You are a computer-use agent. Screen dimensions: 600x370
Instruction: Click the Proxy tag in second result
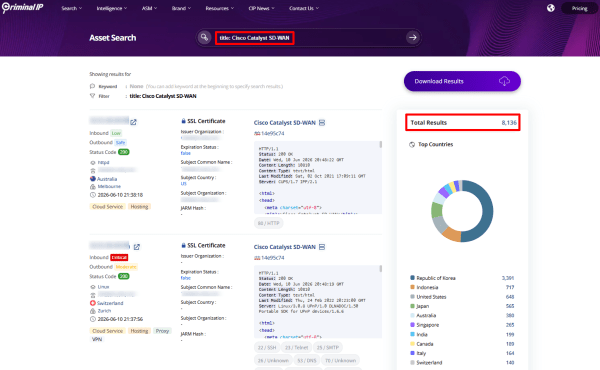[162, 331]
